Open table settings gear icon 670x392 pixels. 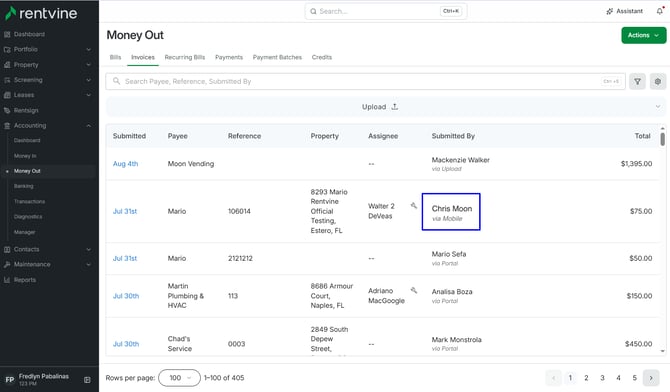point(658,81)
